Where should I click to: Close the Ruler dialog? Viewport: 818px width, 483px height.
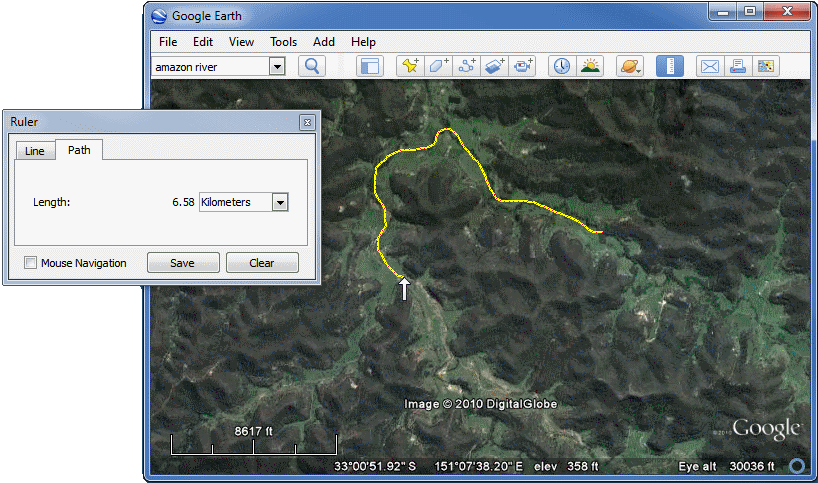pos(307,122)
